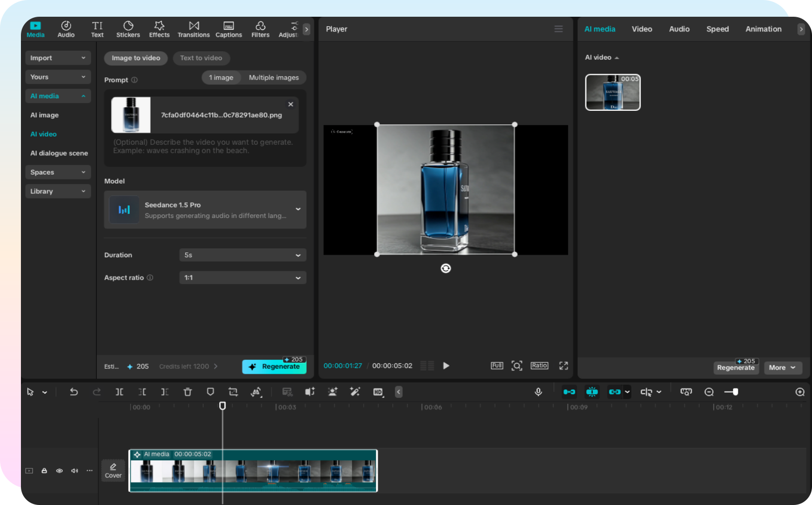Switch to the Text to video tab
Screen dimensions: 812x505
pyautogui.click(x=201, y=58)
